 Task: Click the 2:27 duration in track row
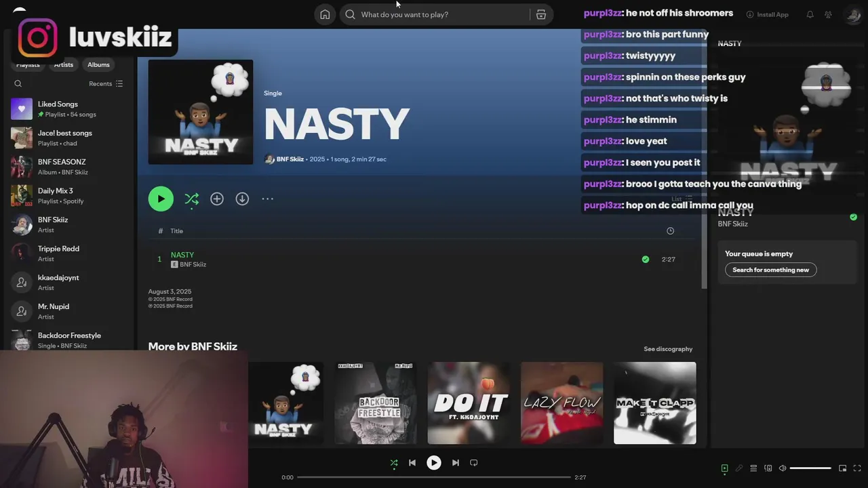tap(669, 259)
